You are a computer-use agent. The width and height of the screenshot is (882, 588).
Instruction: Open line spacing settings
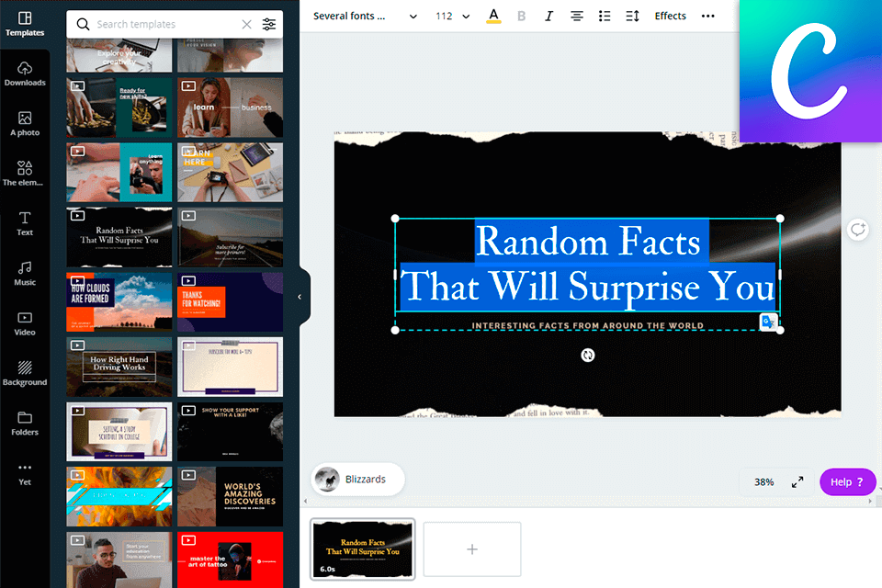[x=632, y=16]
